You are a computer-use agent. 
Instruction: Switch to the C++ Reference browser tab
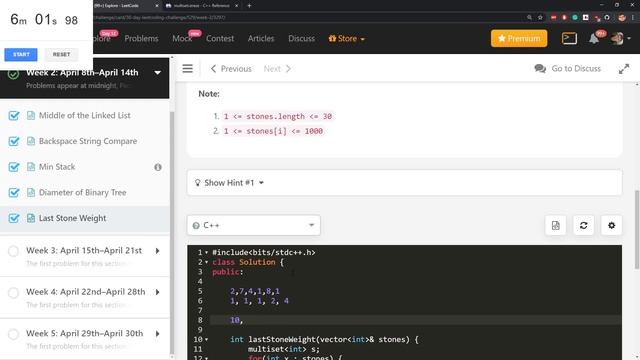coord(202,6)
